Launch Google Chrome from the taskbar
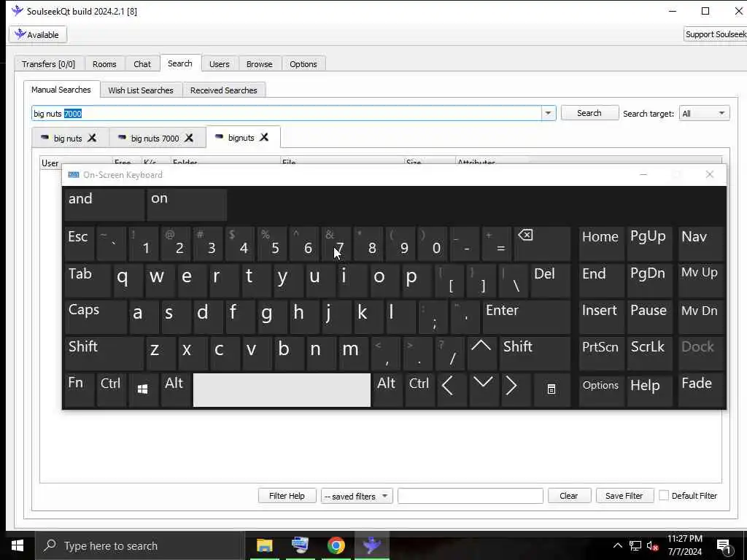 [x=336, y=545]
